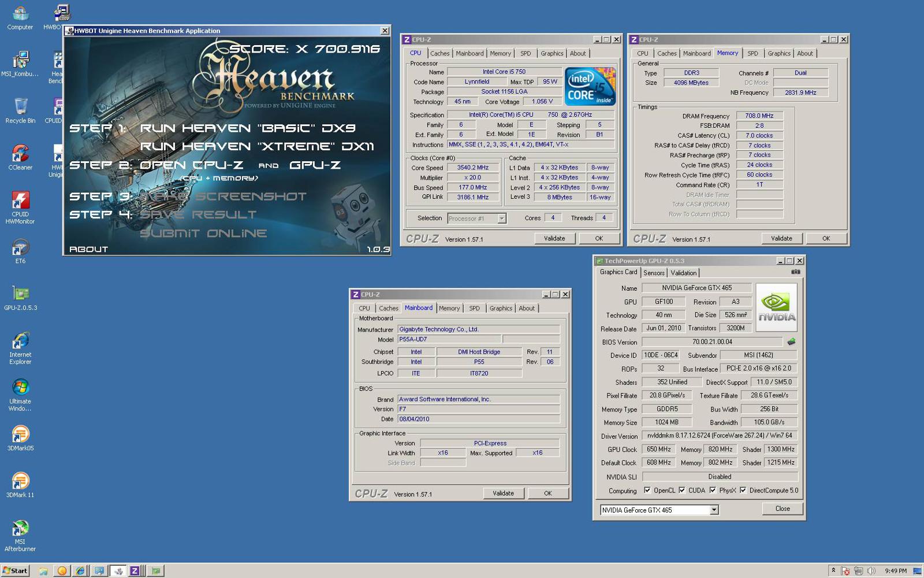The image size is (924, 578).
Task: Click the GPU-Z screenshot camera icon
Action: pyautogui.click(x=795, y=272)
